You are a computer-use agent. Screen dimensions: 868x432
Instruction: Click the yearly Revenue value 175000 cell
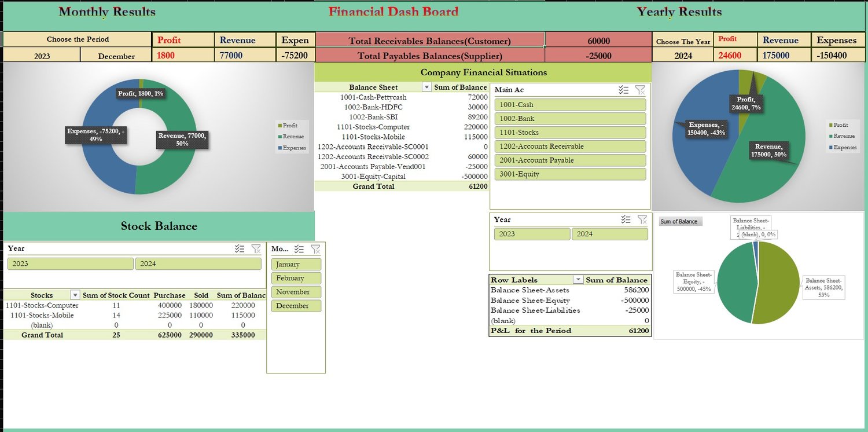784,56
